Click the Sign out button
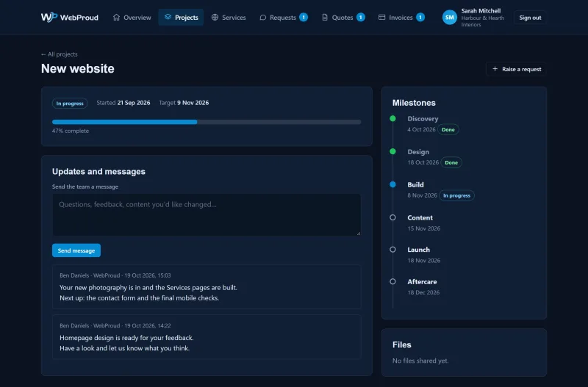This screenshot has width=588, height=387. 530,18
